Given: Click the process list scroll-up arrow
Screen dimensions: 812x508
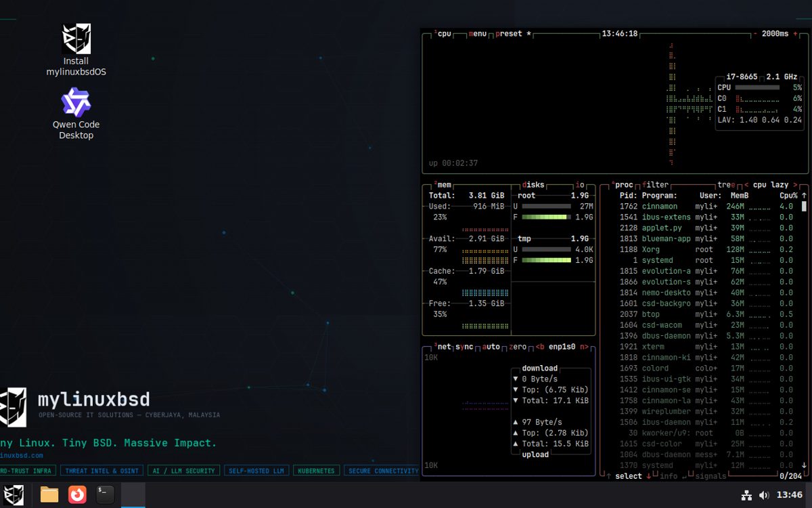Looking at the screenshot, I should [804, 195].
